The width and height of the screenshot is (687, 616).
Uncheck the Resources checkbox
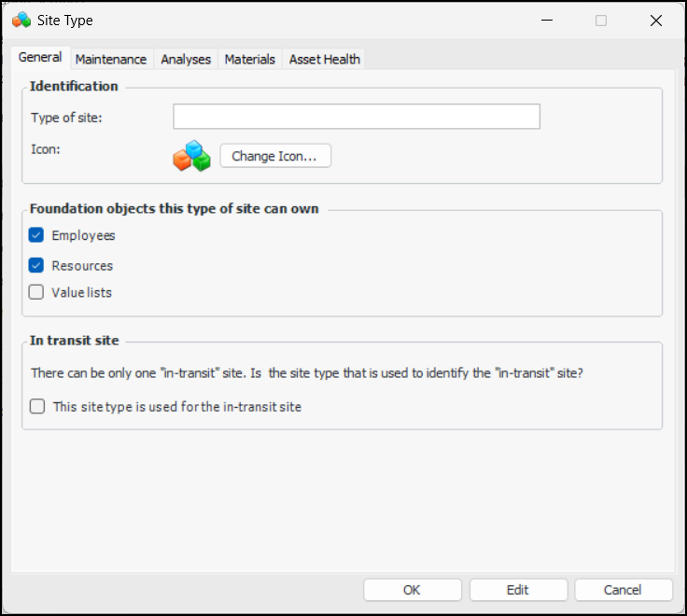coord(36,265)
